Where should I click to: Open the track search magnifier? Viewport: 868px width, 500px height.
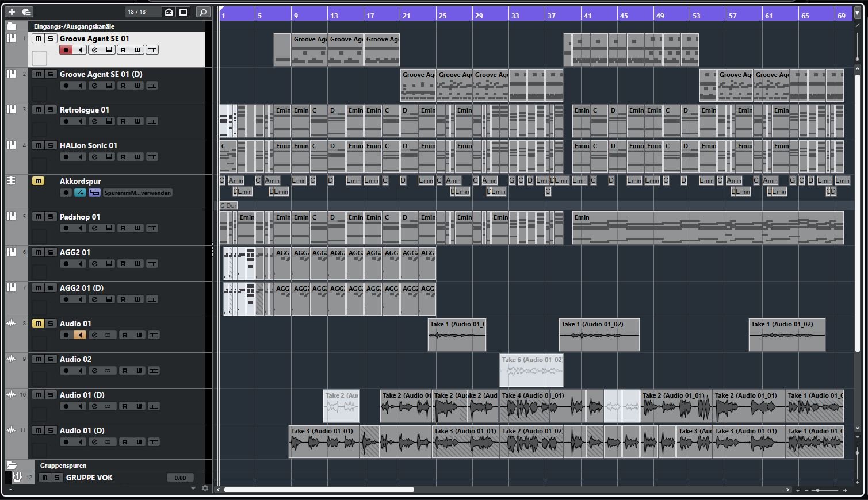point(202,11)
